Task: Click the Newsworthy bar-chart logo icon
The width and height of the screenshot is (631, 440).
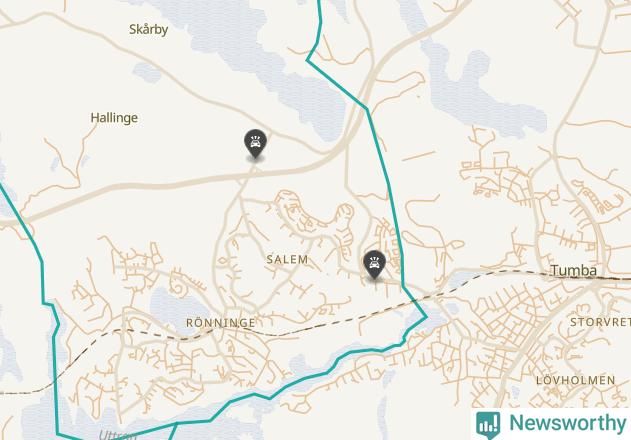Action: click(x=488, y=424)
